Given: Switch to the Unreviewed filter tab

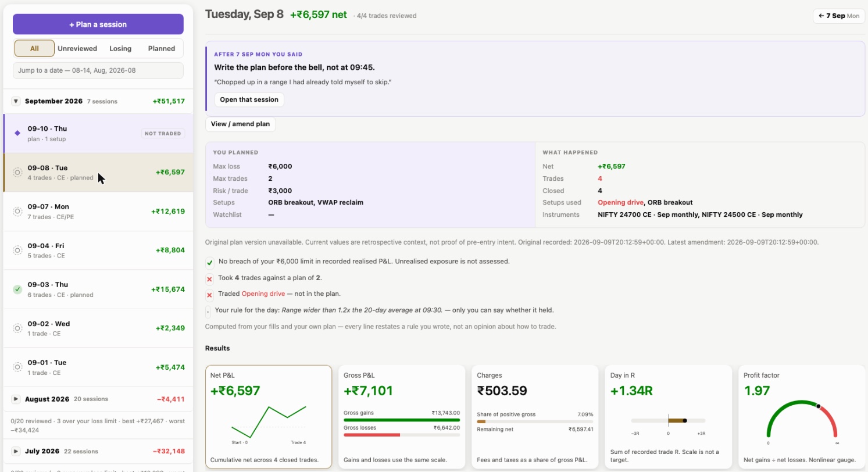Looking at the screenshot, I should [77, 48].
